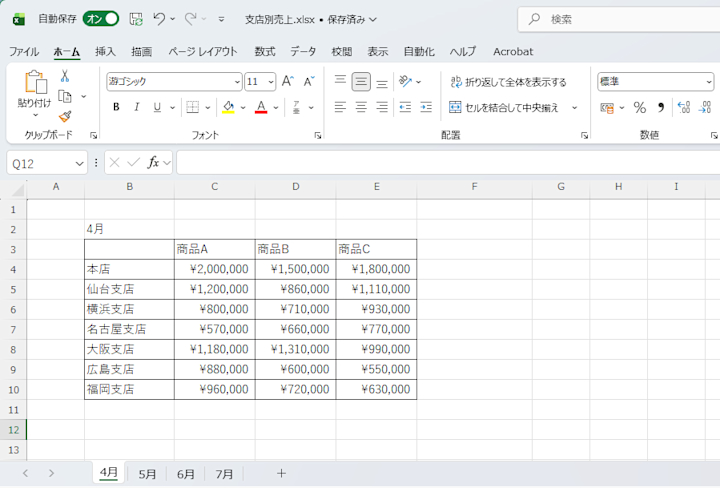Click the Decrease Font Size icon
The image size is (720, 488).
tap(309, 81)
